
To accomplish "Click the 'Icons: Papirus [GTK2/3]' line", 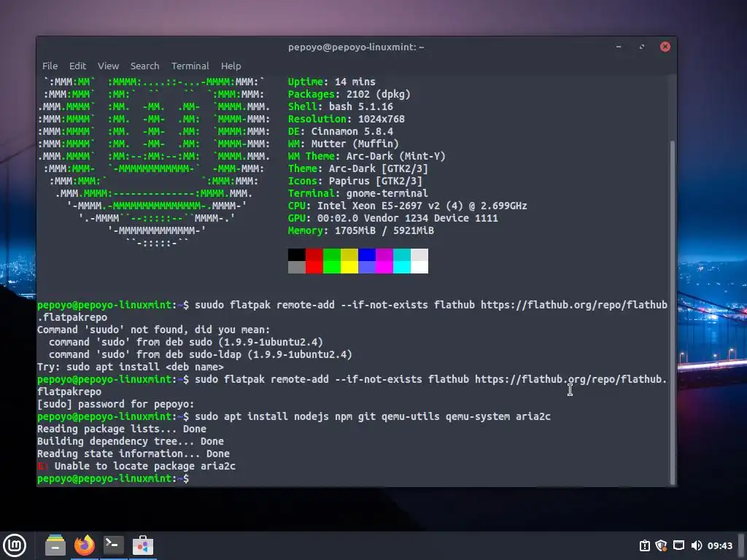I will click(x=355, y=181).
